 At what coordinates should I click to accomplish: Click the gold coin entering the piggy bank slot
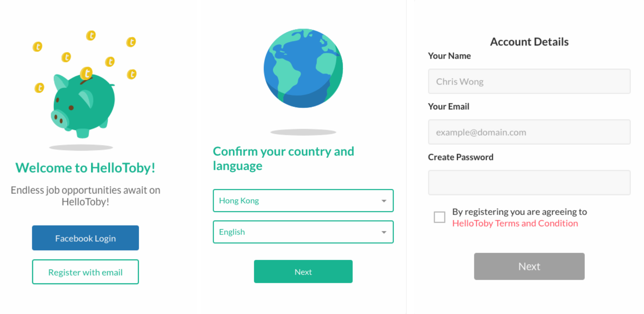click(x=86, y=73)
